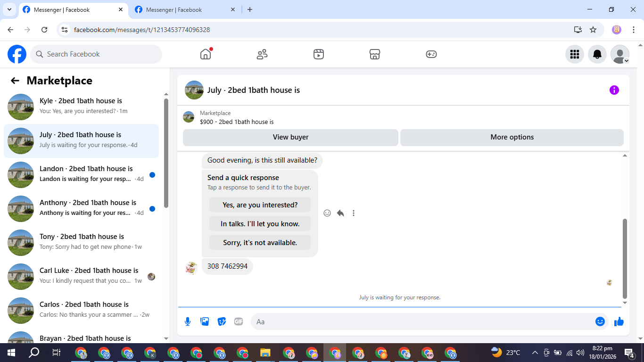
Task: Send 'In talks. I'll let you know.'
Action: pyautogui.click(x=260, y=224)
